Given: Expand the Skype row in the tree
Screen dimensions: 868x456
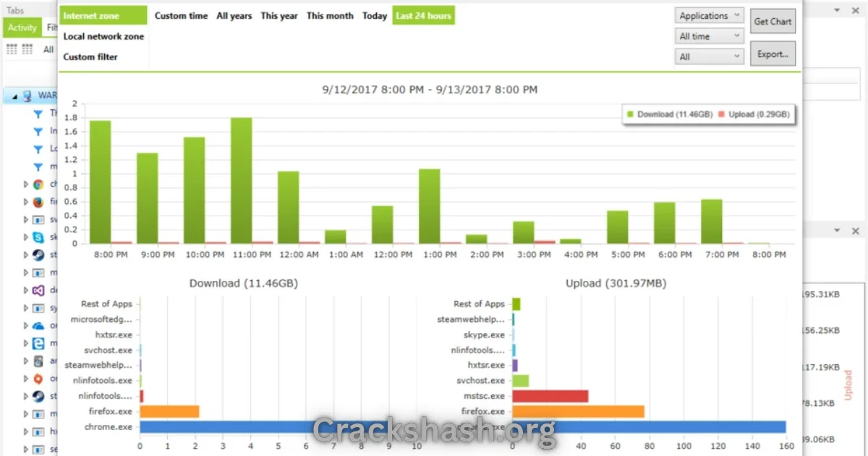Looking at the screenshot, I should tap(26, 237).
